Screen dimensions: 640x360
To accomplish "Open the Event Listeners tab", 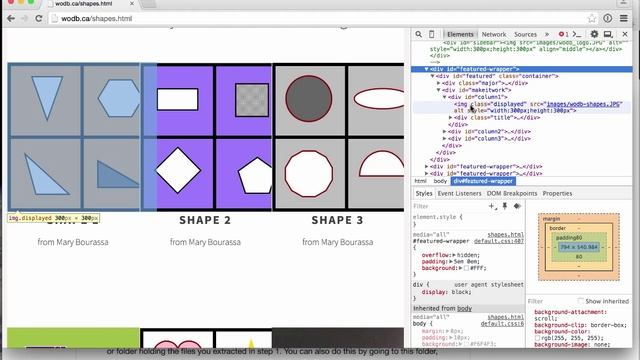I will coord(460,193).
